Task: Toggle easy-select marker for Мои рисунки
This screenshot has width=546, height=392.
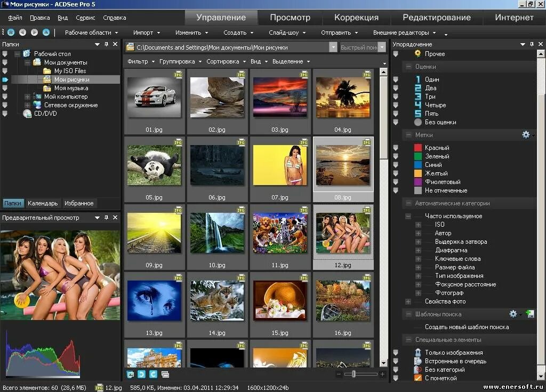Action: [4, 79]
